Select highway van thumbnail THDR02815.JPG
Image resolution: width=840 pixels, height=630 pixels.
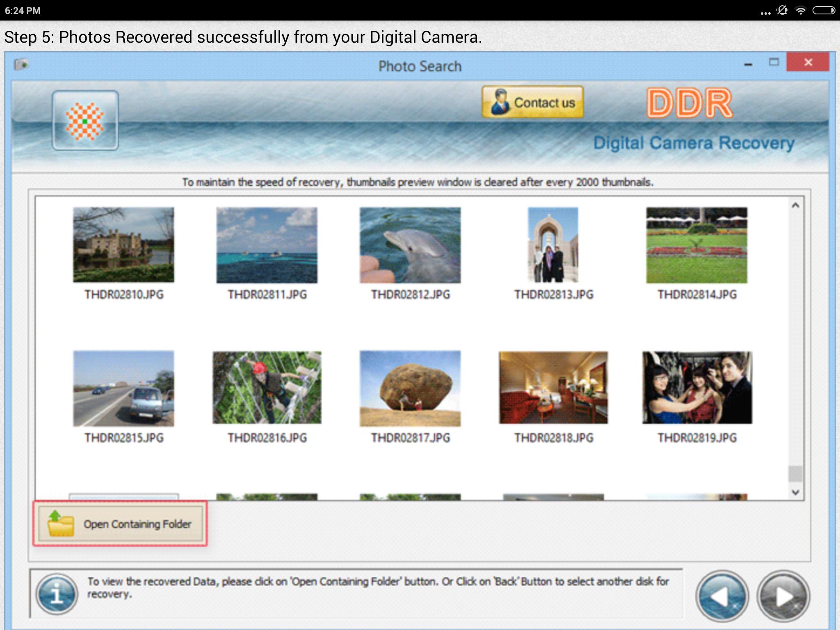123,388
